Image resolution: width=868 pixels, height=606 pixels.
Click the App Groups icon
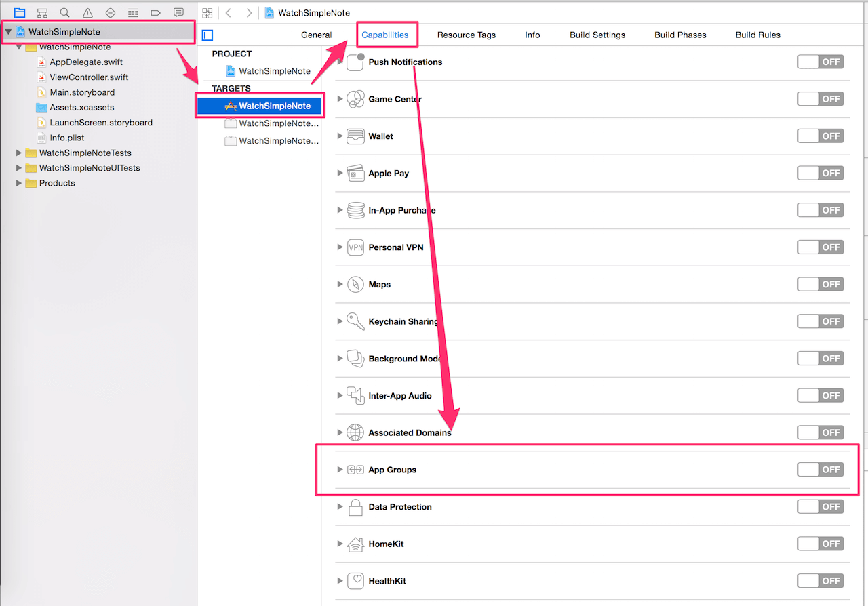pyautogui.click(x=356, y=470)
